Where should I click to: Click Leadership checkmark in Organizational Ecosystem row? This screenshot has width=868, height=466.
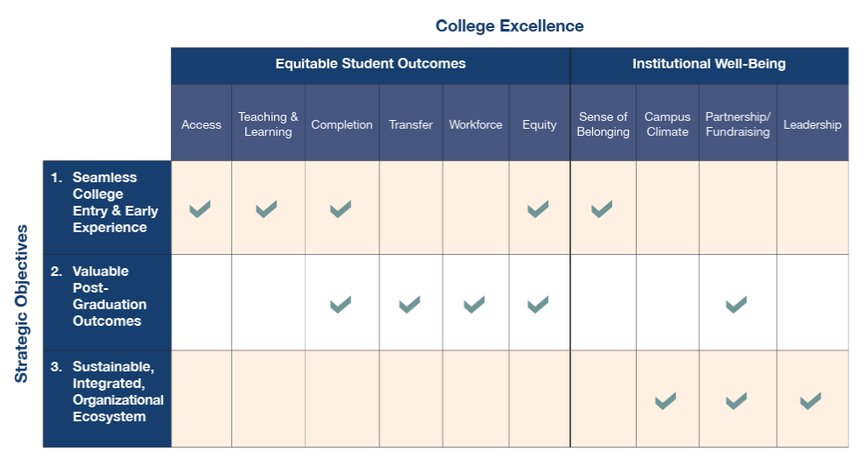(x=810, y=401)
